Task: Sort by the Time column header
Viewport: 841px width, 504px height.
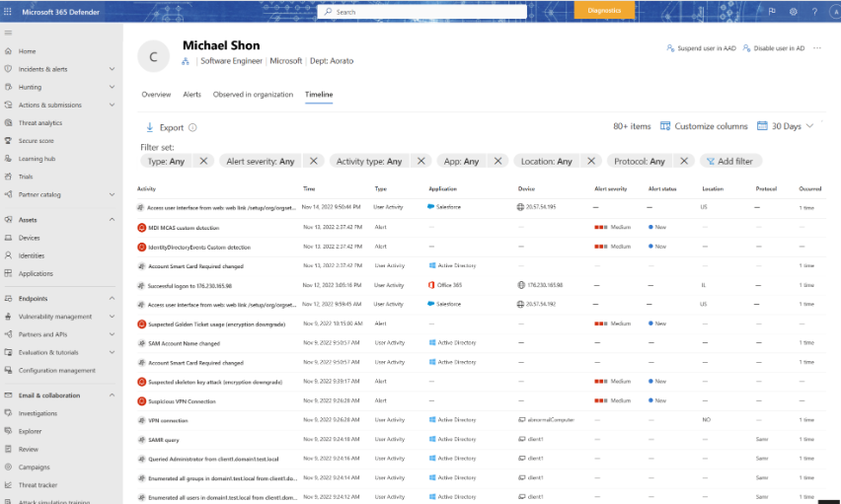Action: pyautogui.click(x=310, y=188)
